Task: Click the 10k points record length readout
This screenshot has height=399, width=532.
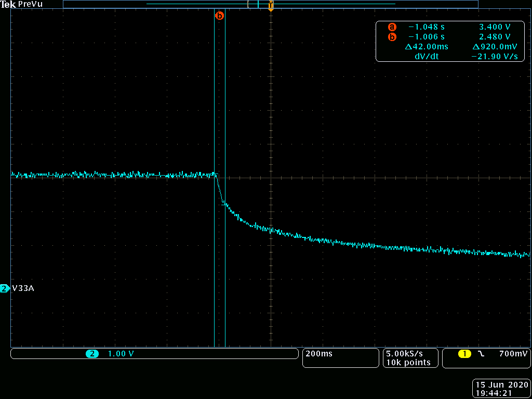Action: 408,362
